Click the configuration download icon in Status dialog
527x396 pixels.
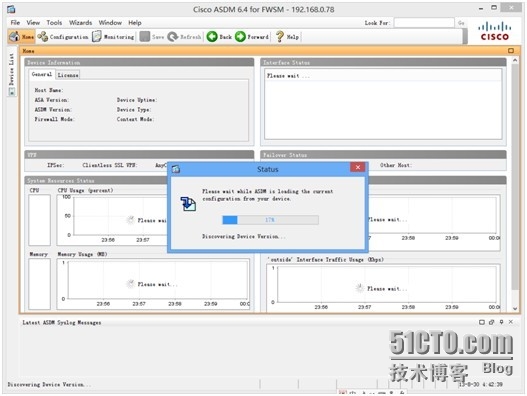coord(188,204)
